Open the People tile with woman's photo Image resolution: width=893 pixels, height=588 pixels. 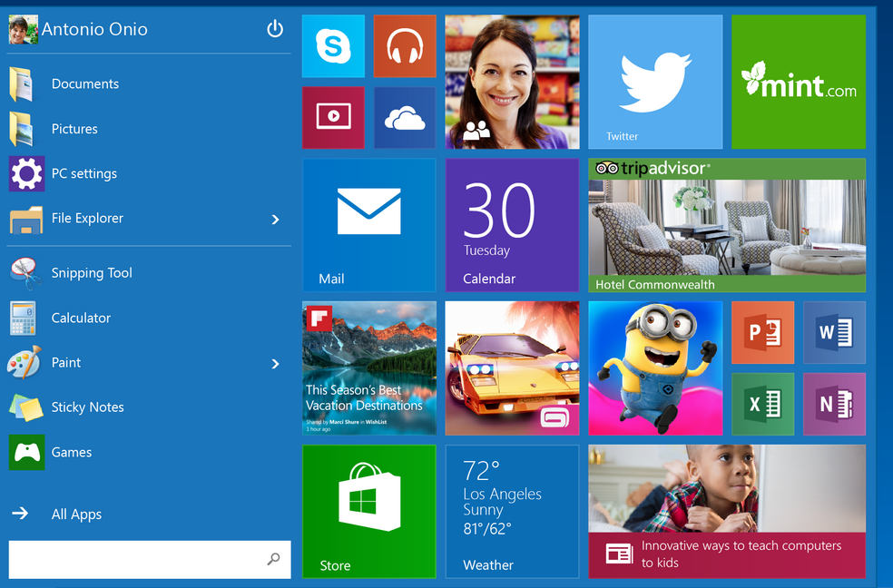pos(512,82)
